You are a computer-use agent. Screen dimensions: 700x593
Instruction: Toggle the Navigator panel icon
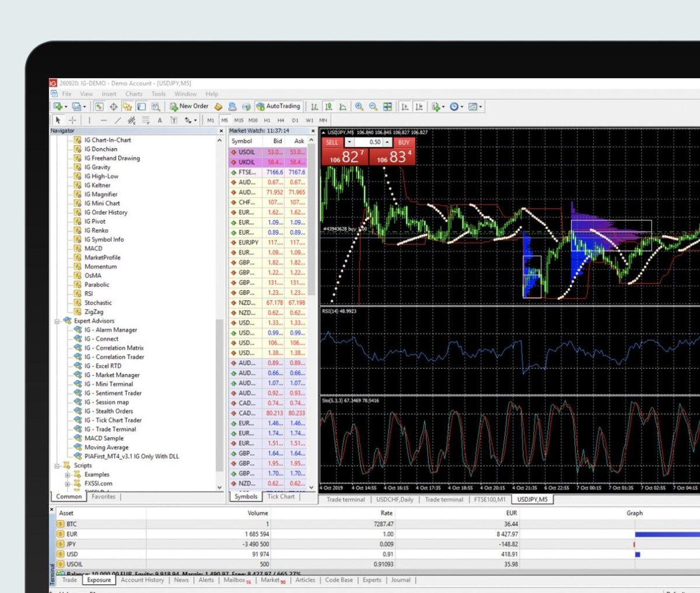pos(127,106)
